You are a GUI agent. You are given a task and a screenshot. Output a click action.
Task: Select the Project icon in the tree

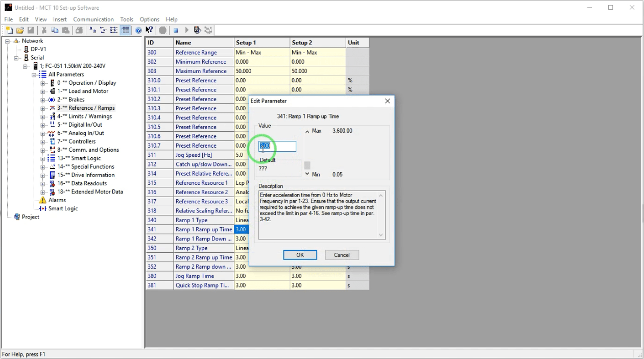(17, 217)
